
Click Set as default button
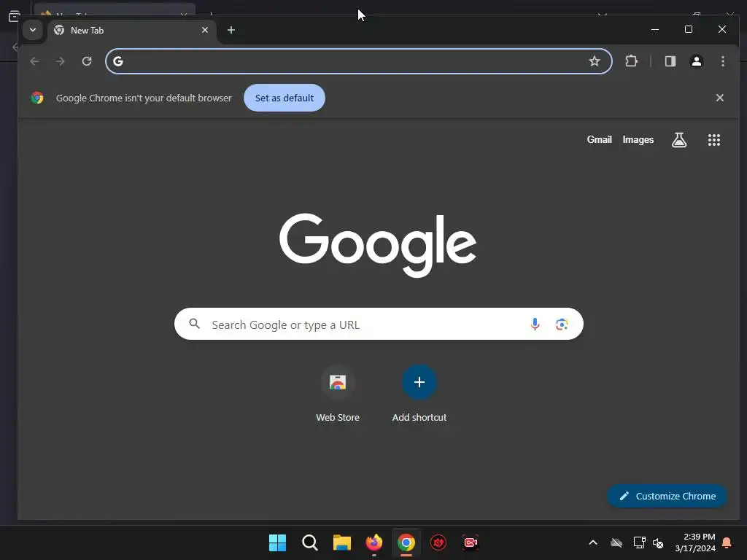pyautogui.click(x=285, y=98)
